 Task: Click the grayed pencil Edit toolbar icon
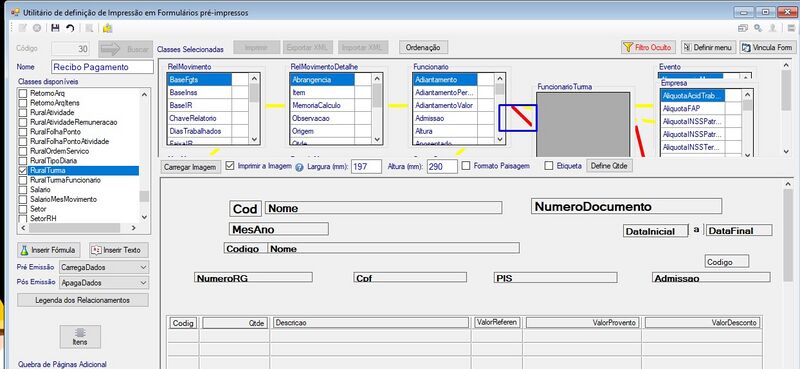pyautogui.click(x=22, y=29)
